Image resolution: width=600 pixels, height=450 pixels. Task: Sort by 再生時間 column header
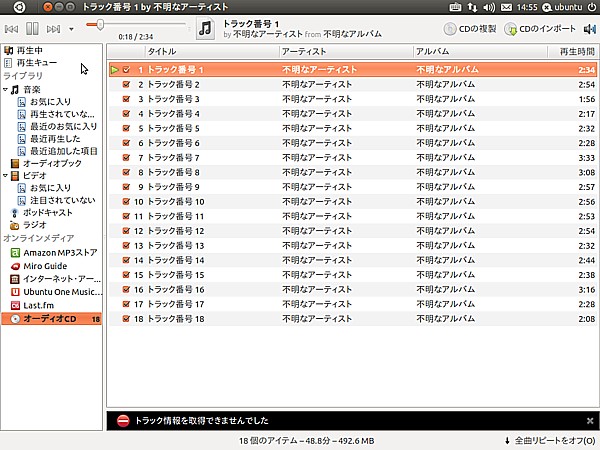pyautogui.click(x=573, y=52)
